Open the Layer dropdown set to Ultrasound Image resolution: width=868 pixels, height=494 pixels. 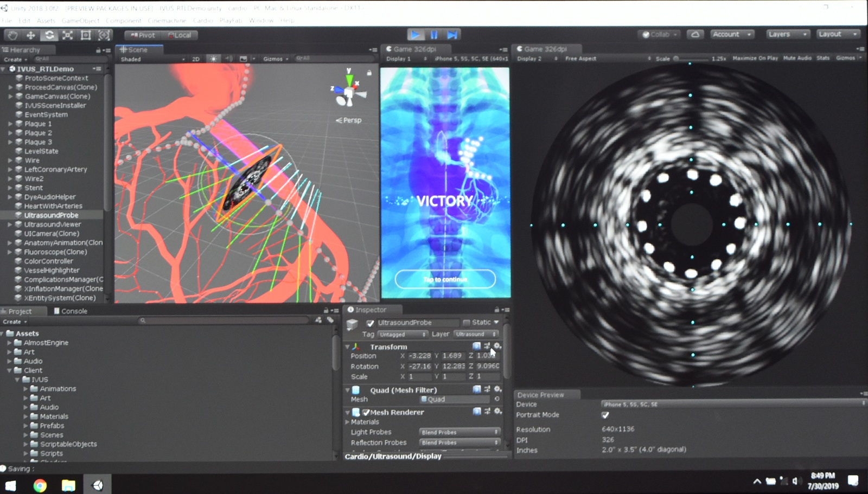[476, 334]
